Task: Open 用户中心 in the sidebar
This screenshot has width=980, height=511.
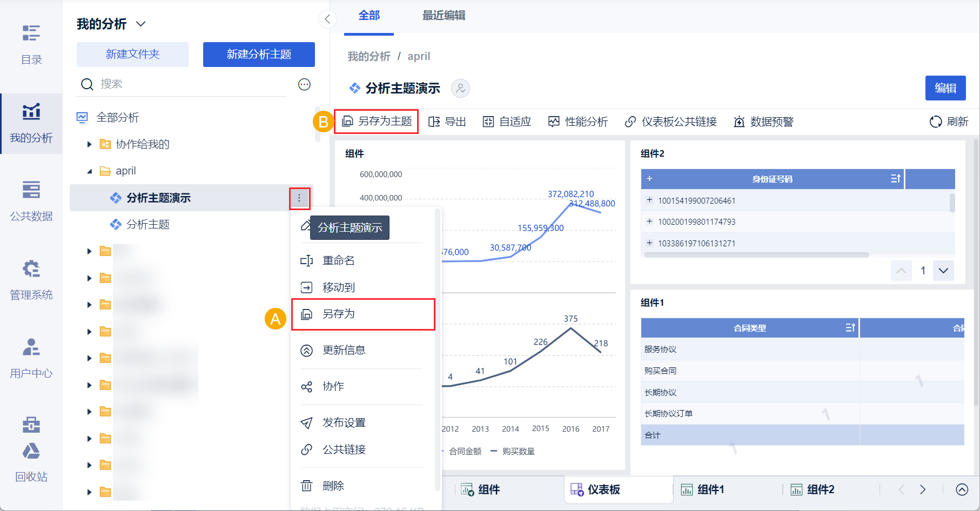Action: (x=31, y=359)
